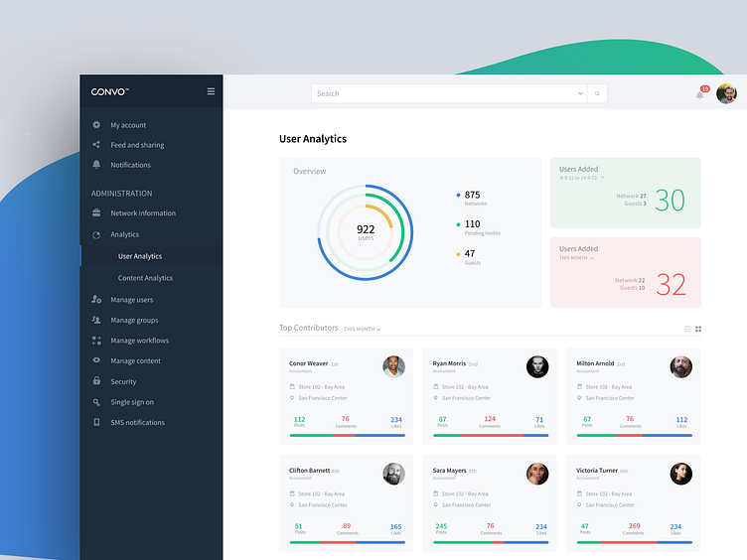Click the overview donut chart
Image resolution: width=747 pixels, height=560 pixels.
click(366, 232)
